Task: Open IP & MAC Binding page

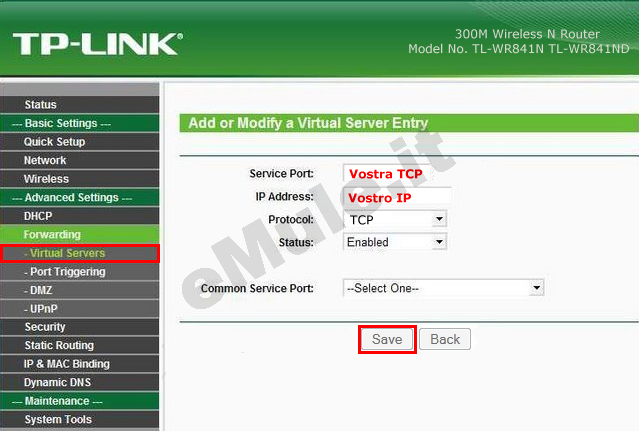Action: [80, 364]
